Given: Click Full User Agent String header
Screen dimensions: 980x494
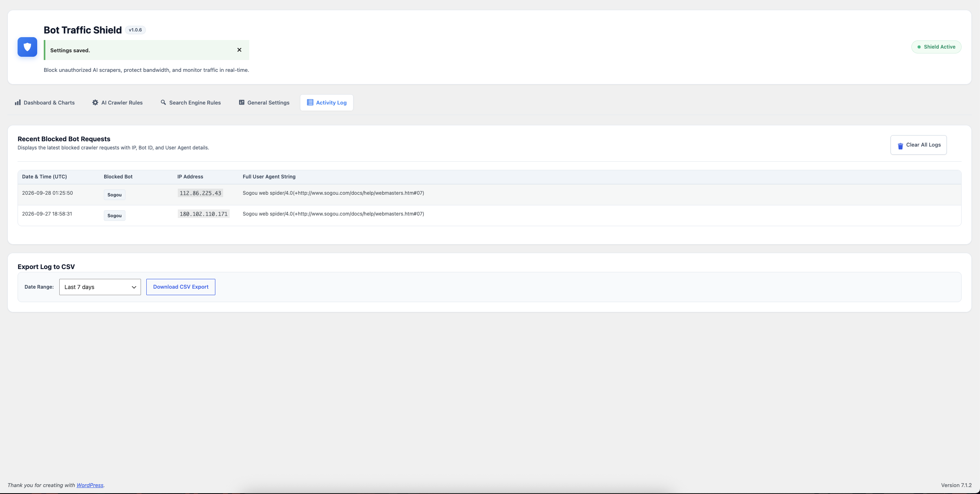Looking at the screenshot, I should 269,177.
